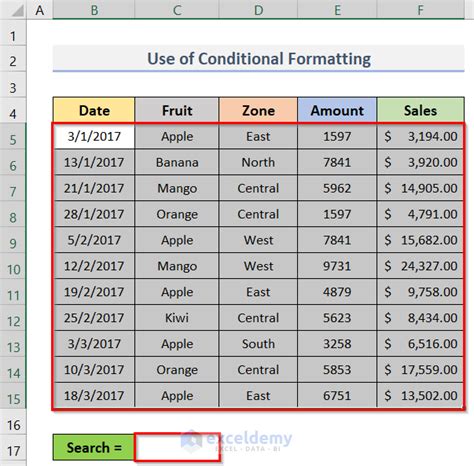Select the date cell 10/3/2017
This screenshot has width=474, height=466.
point(94,370)
